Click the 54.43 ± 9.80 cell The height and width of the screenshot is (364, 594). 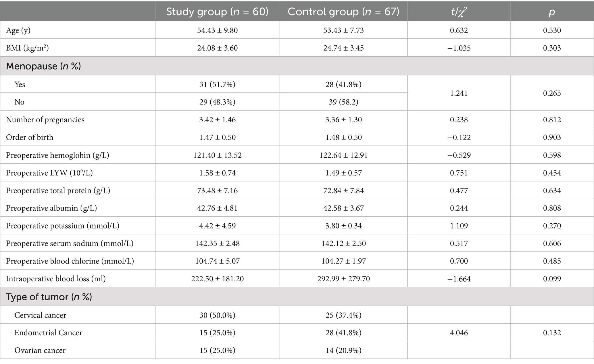point(217,30)
